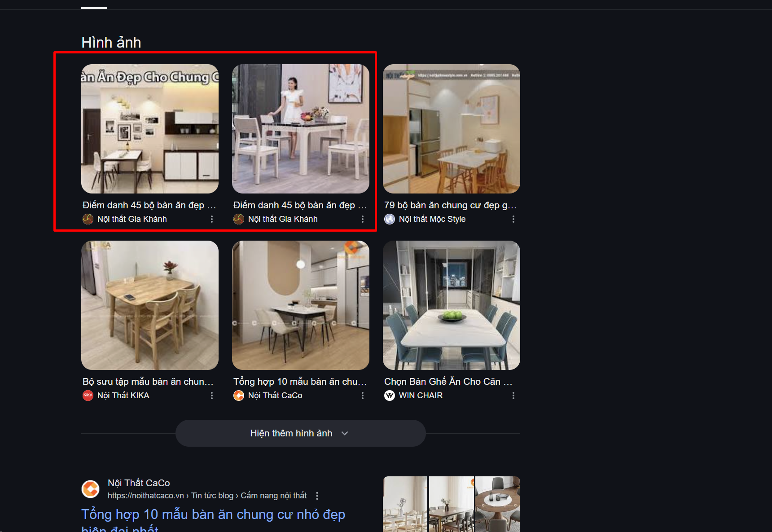The image size is (772, 532).
Task: Open three-dot menu for Nội thất Mộc Style result
Action: (513, 219)
